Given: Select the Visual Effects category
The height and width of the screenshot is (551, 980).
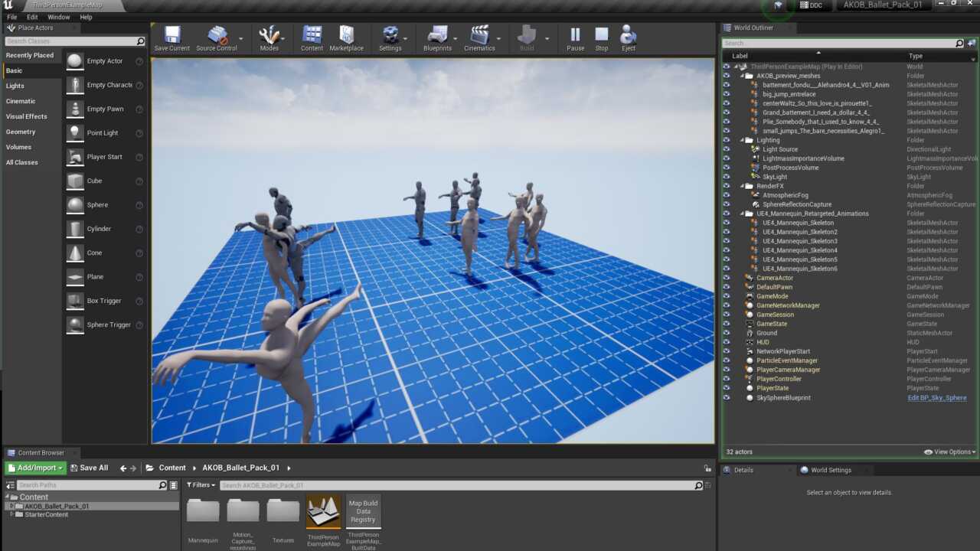Looking at the screenshot, I should (x=27, y=116).
